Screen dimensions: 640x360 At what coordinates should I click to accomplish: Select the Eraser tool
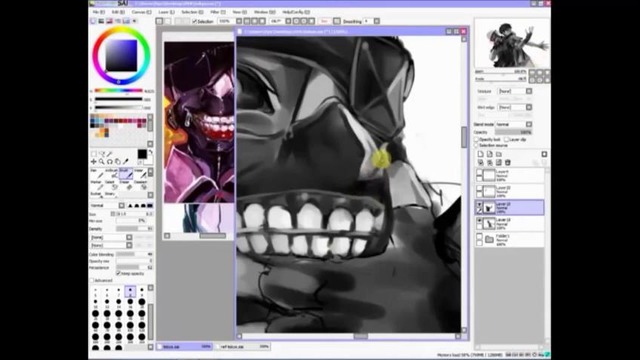(126, 184)
